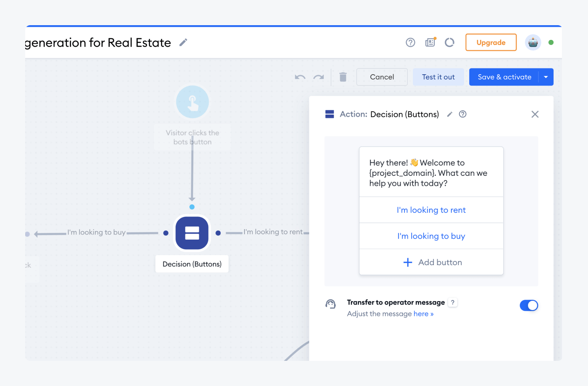Open the help tooltip next to Decision (Buttons)
This screenshot has height=386, width=588.
point(462,114)
